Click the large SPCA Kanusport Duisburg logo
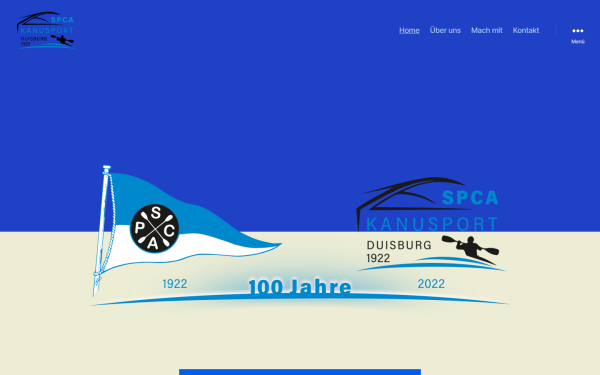Image resolution: width=600 pixels, height=375 pixels. [431, 225]
